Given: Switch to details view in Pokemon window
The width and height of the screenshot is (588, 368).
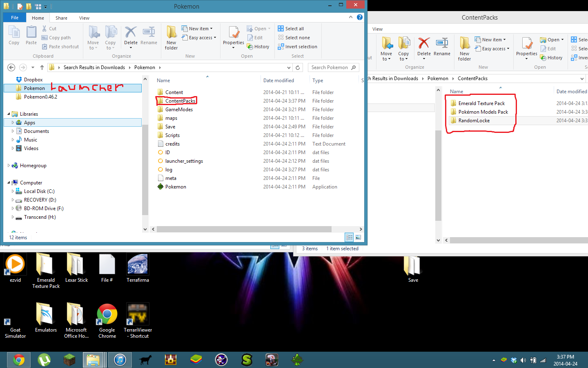Looking at the screenshot, I should coord(349,237).
